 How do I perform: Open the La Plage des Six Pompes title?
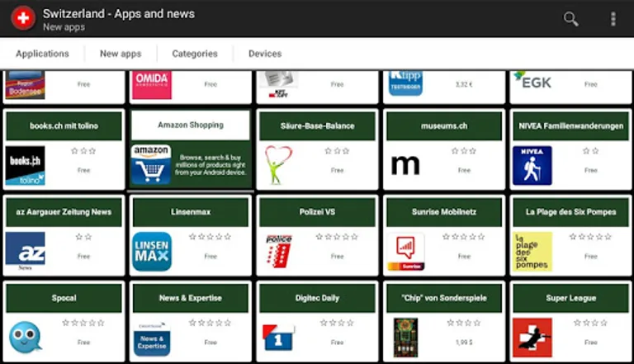pos(571,212)
